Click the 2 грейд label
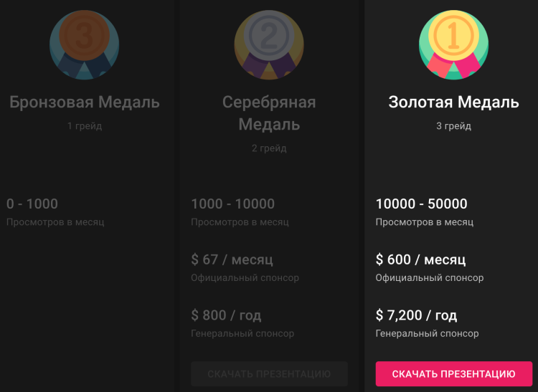This screenshot has width=538, height=392. tap(269, 148)
